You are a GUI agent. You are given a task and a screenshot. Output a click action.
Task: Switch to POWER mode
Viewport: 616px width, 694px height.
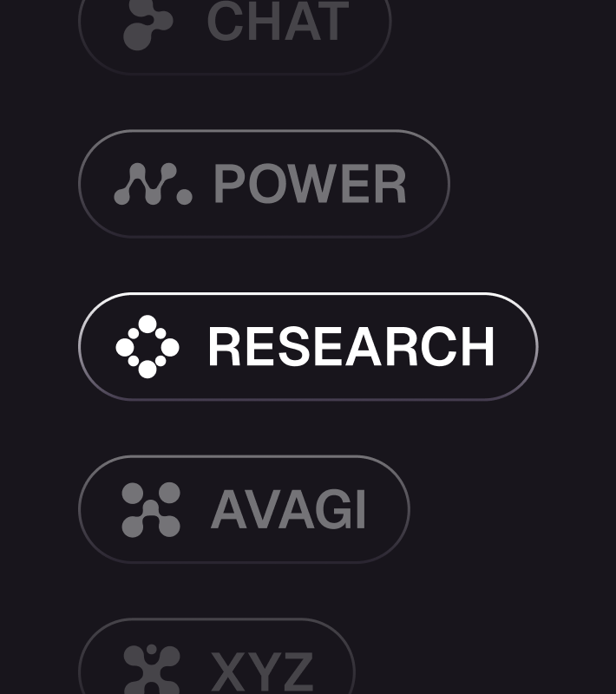pyautogui.click(x=264, y=184)
